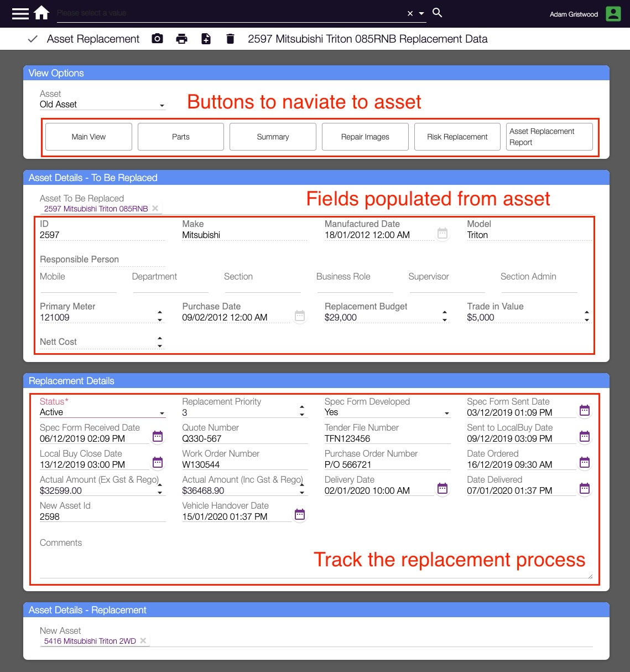The height and width of the screenshot is (672, 630).
Task: Open the Status dropdown
Action: point(162,413)
